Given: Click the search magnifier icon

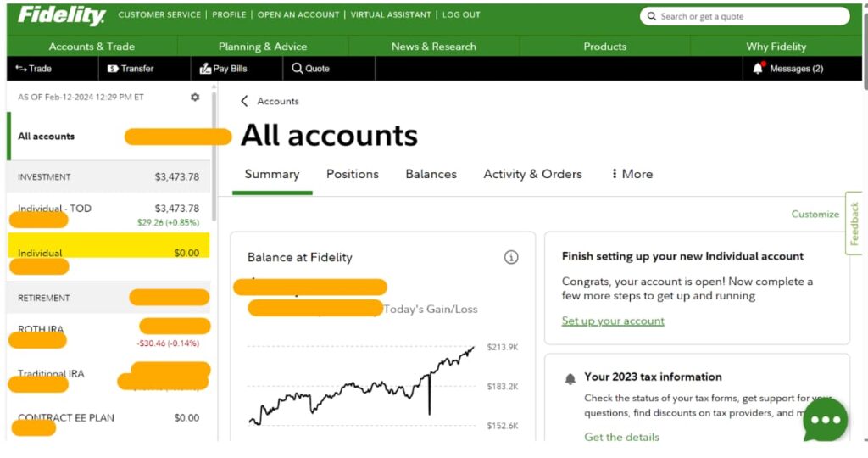Looking at the screenshot, I should [x=652, y=16].
